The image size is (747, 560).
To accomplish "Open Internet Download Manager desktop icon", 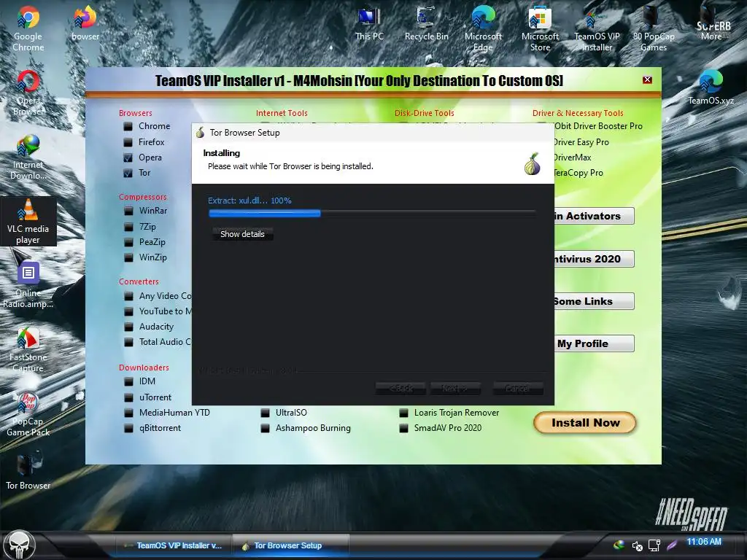I will [28, 157].
